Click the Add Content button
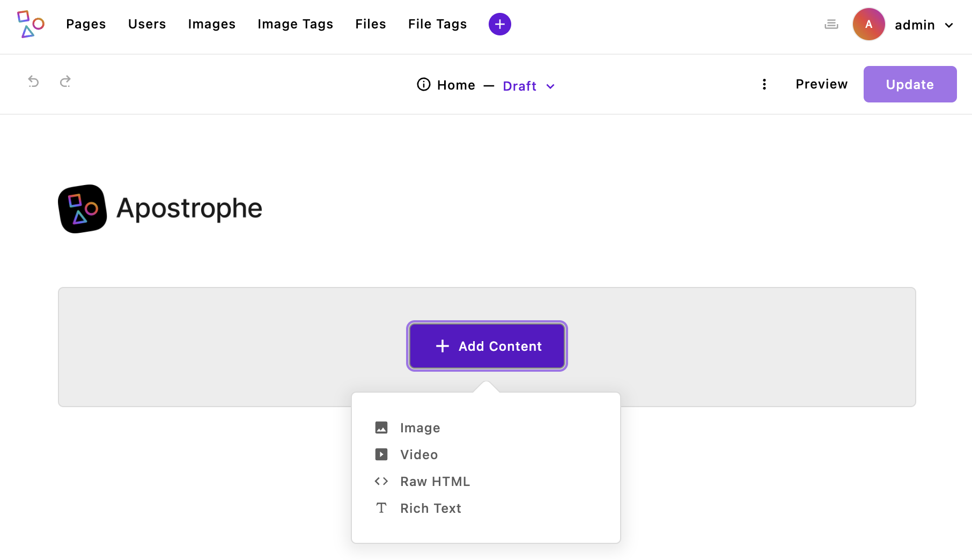The height and width of the screenshot is (560, 972). (x=486, y=346)
